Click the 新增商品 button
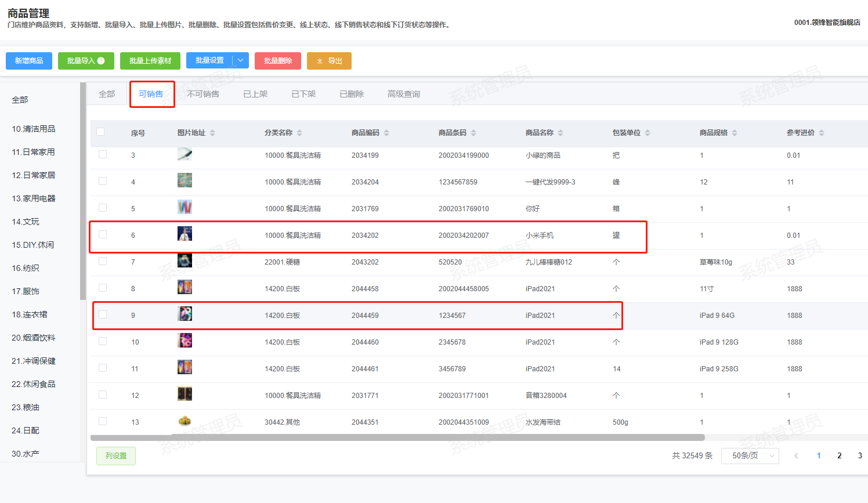The width and height of the screenshot is (868, 503). 29,61
